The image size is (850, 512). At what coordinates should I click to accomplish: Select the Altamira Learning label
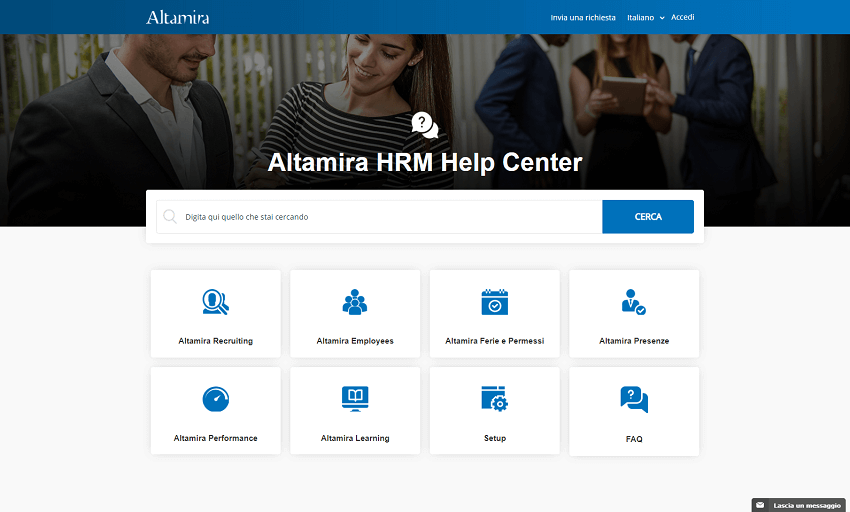coord(355,438)
